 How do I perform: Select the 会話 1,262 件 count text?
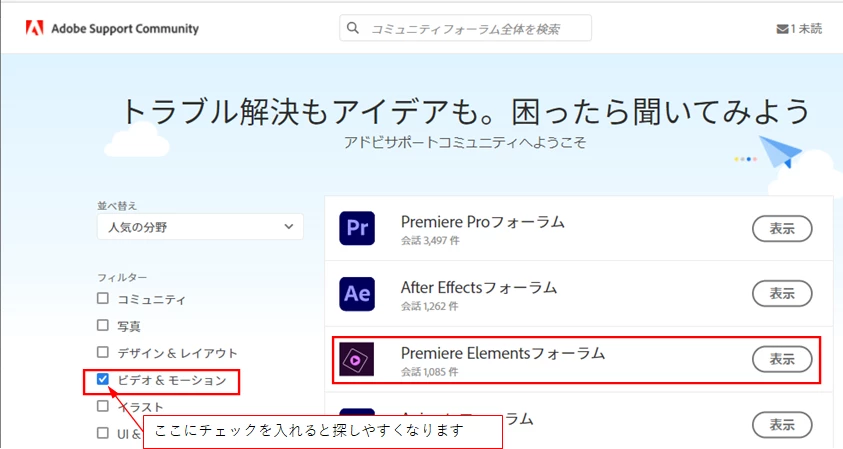(x=430, y=307)
